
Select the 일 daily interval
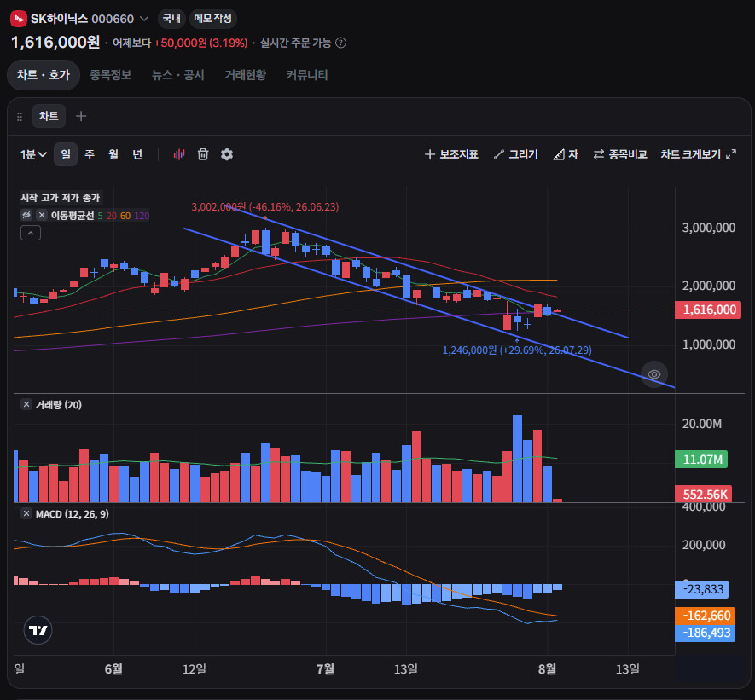point(66,154)
